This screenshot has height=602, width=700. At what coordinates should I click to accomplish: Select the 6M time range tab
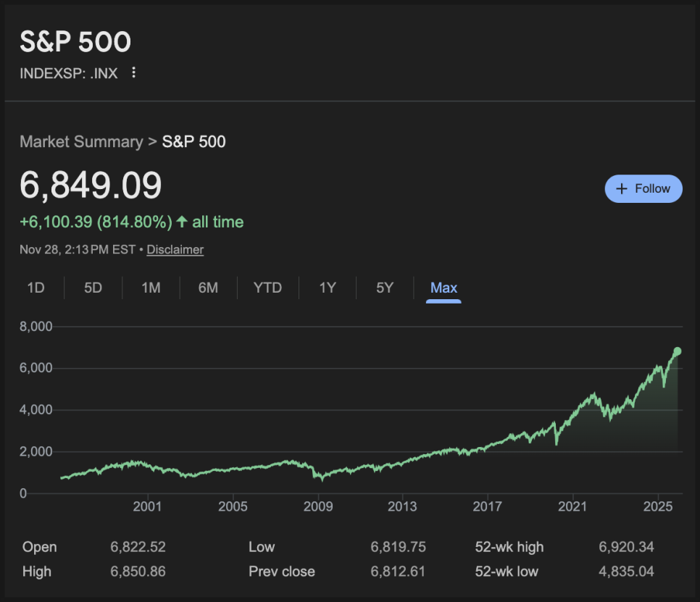point(208,288)
